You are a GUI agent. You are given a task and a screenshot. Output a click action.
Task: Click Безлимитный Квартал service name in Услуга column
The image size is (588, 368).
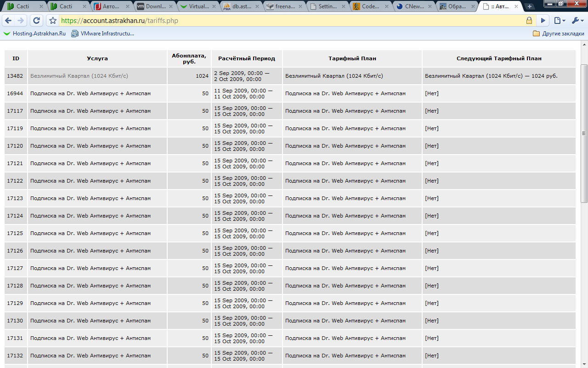pyautogui.click(x=79, y=76)
